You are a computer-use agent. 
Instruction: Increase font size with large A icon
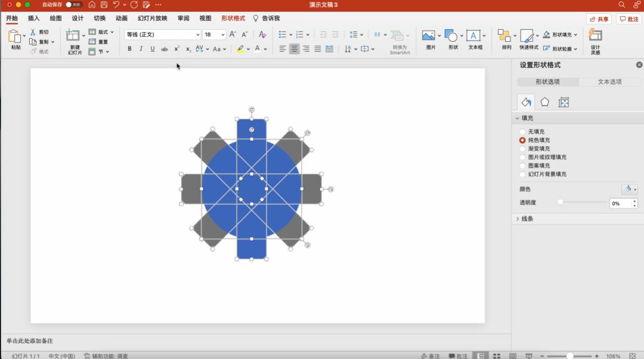click(x=233, y=35)
